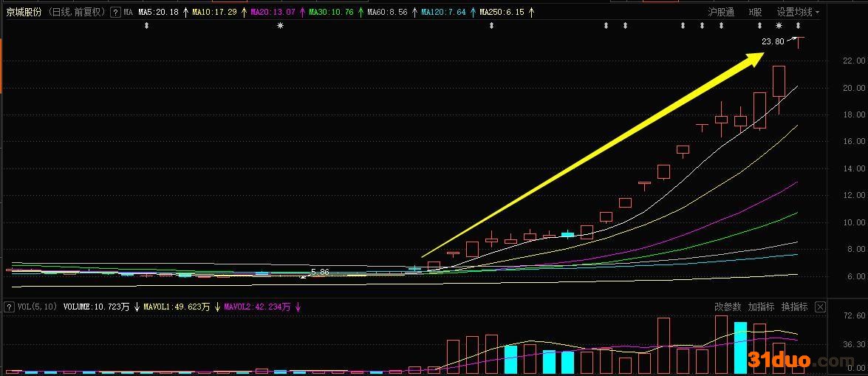
Task: Click the MA250 up-arrow trend indicator
Action: (x=530, y=13)
